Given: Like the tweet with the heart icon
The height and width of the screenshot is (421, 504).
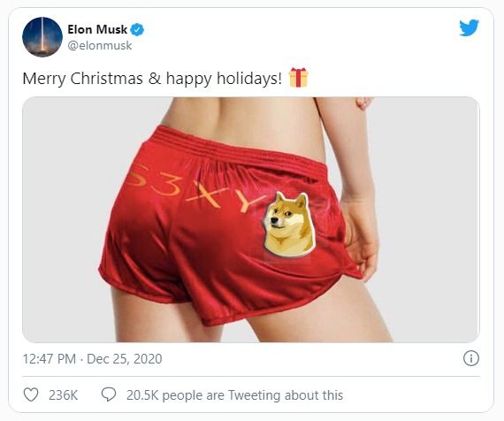Looking at the screenshot, I should pyautogui.click(x=31, y=394).
